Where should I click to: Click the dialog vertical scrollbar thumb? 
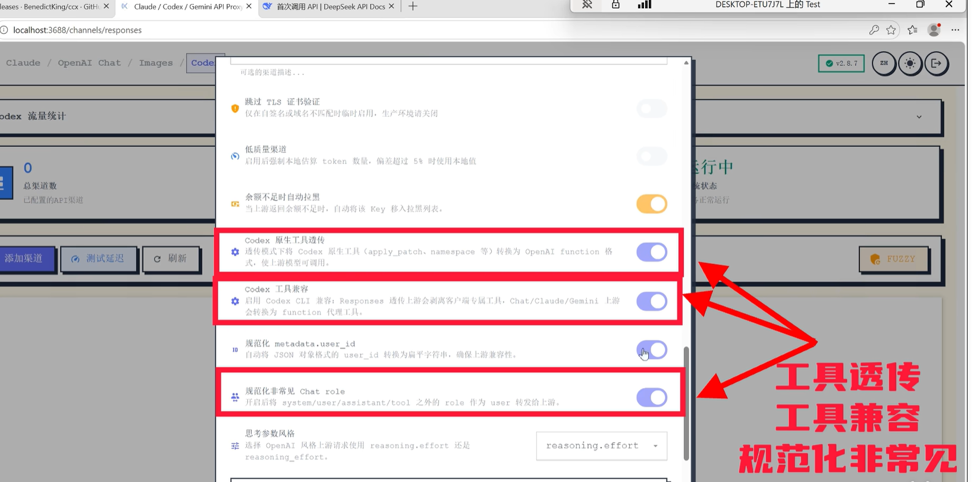pos(686,403)
